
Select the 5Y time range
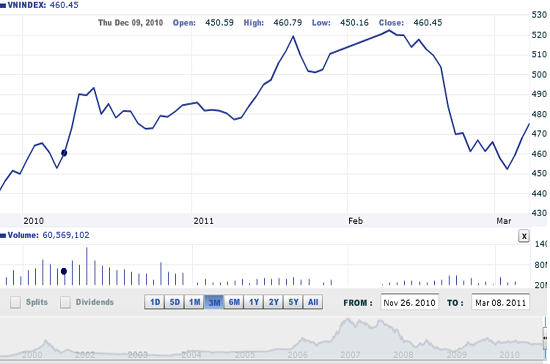click(293, 302)
